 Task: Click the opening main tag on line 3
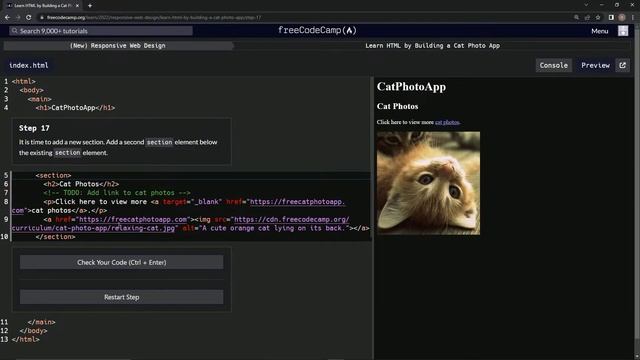(x=40, y=99)
